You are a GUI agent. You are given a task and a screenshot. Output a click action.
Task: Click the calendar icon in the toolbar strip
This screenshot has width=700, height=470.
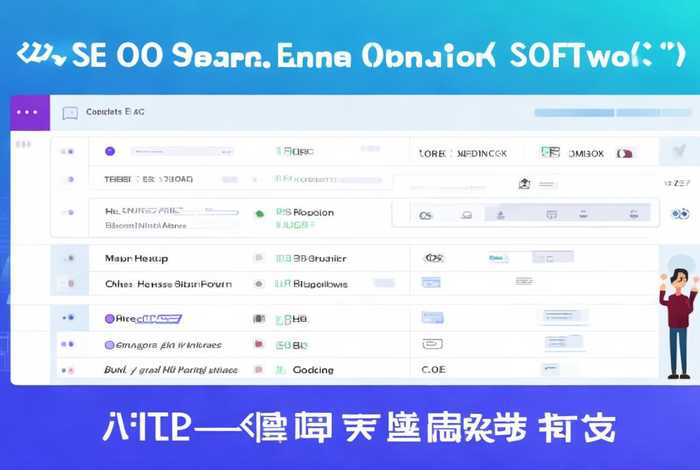click(552, 215)
